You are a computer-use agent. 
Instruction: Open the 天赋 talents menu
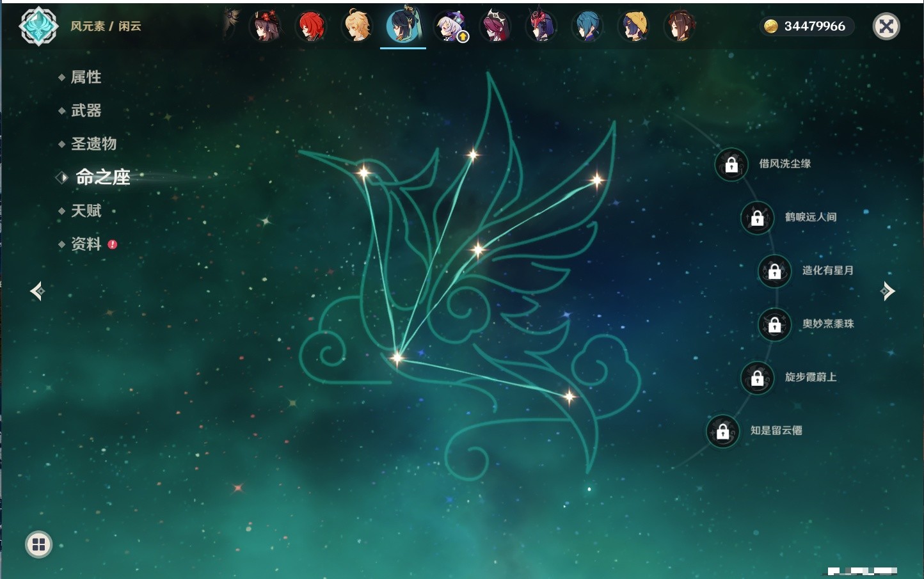coord(86,210)
